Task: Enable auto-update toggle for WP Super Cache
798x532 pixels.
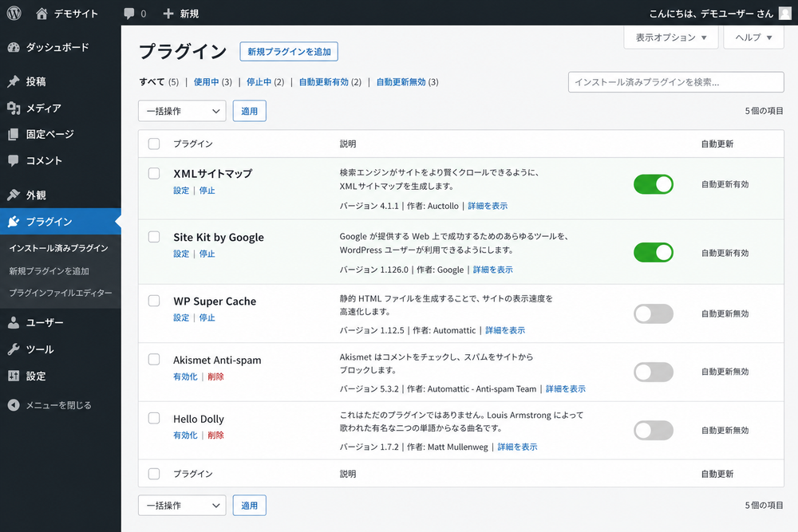Action: 654,313
